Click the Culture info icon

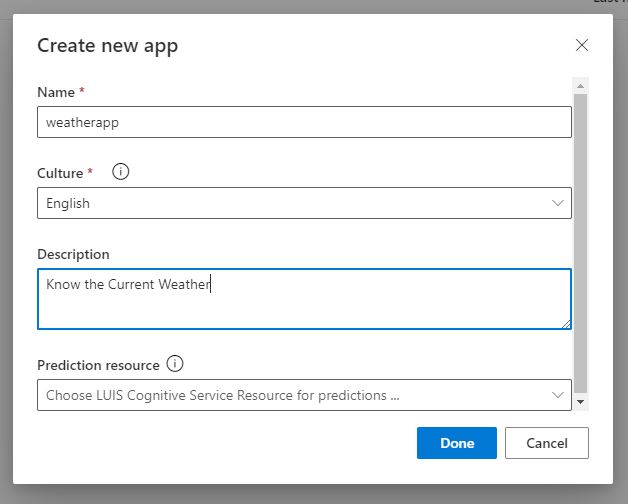pyautogui.click(x=121, y=172)
